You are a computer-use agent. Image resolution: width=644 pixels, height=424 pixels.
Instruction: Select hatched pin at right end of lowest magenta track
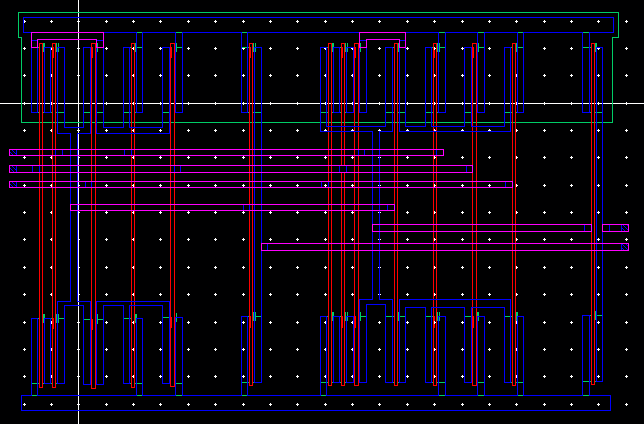pos(624,247)
